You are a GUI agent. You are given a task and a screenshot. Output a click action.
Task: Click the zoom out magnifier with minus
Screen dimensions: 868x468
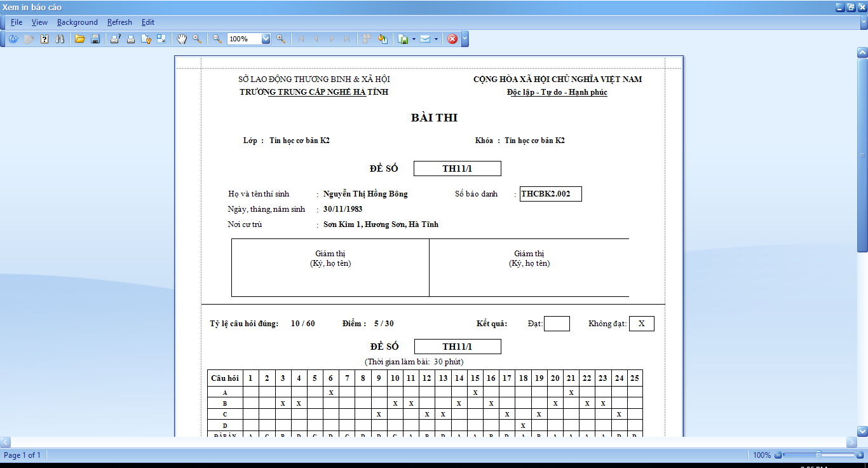(217, 39)
